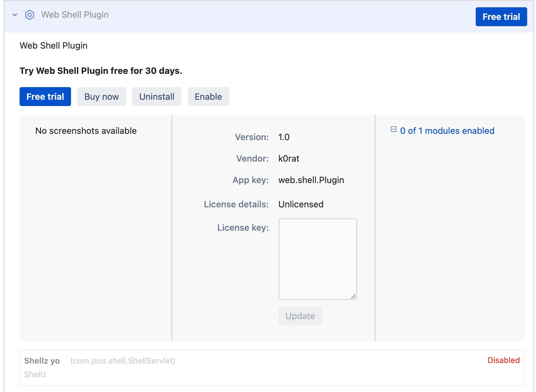Click the web.shell.Plugin app key value
The width and height of the screenshot is (536, 392).
(311, 180)
